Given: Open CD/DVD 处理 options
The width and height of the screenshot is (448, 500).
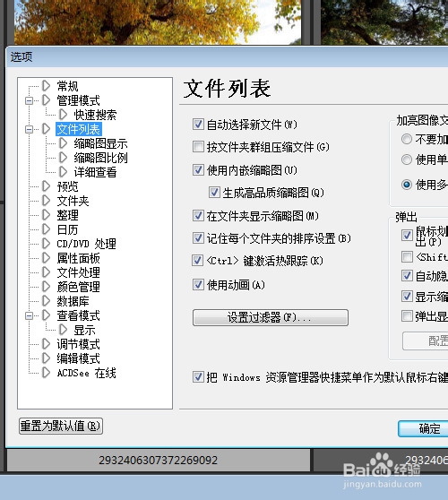Looking at the screenshot, I should pyautogui.click(x=86, y=244).
